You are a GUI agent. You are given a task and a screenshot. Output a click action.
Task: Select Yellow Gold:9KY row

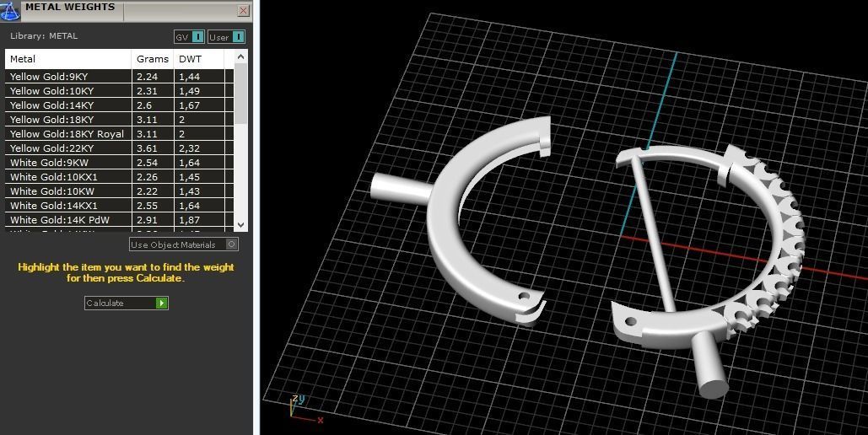[x=119, y=77]
